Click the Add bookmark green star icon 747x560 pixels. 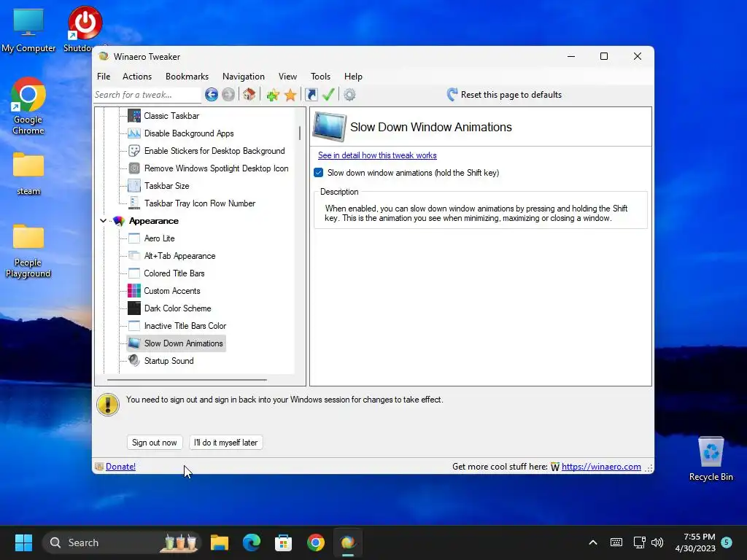pyautogui.click(x=273, y=95)
